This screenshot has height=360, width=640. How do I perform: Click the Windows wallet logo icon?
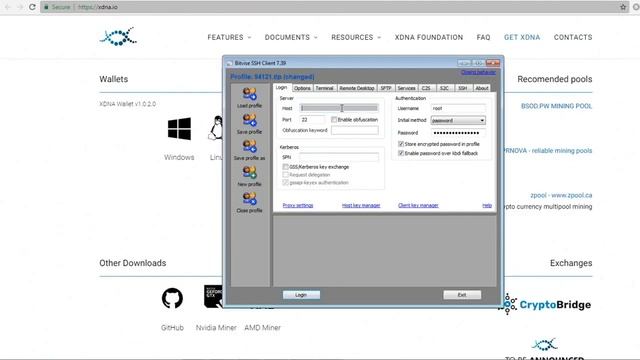179,129
